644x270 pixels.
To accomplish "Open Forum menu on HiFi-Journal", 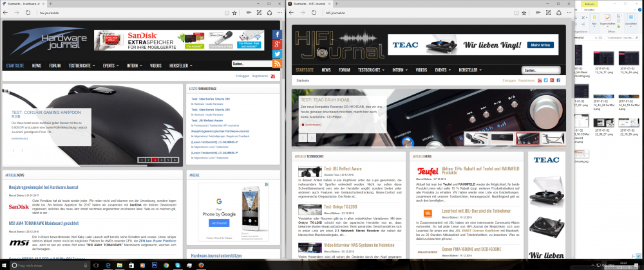I will point(344,70).
